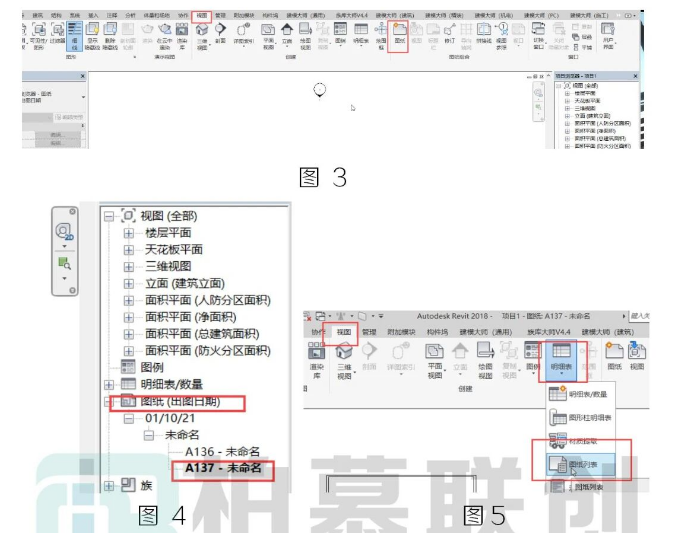Expand 楼层平面 node in Figure 4
Image resolution: width=690 pixels, height=533 pixels.
(x=128, y=233)
